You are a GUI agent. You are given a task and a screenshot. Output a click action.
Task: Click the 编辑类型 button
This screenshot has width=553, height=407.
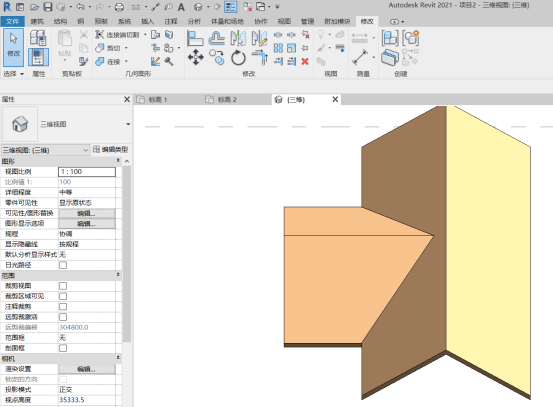111,150
